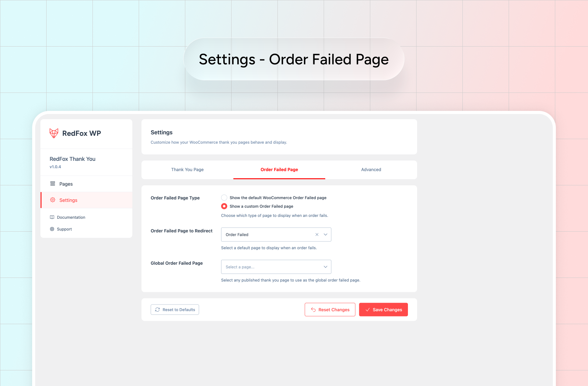Select the Order Failed Page tab

click(x=279, y=169)
